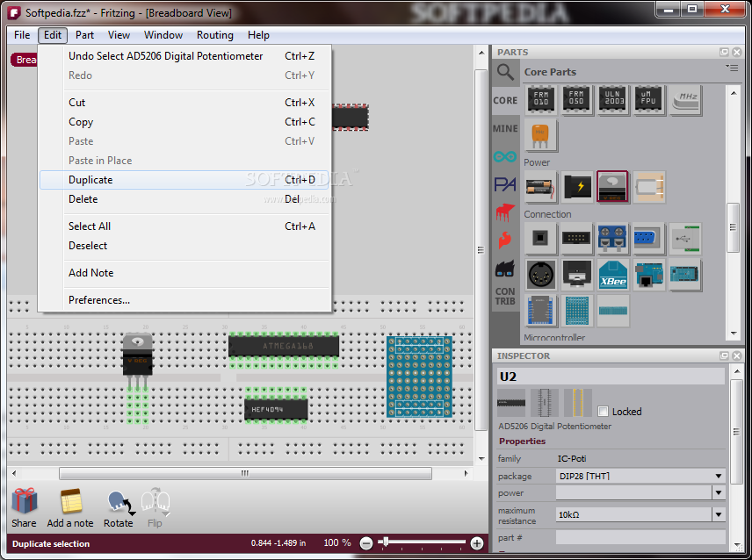Open the SparkFun flame parts bin
752x560 pixels.
coord(505,240)
